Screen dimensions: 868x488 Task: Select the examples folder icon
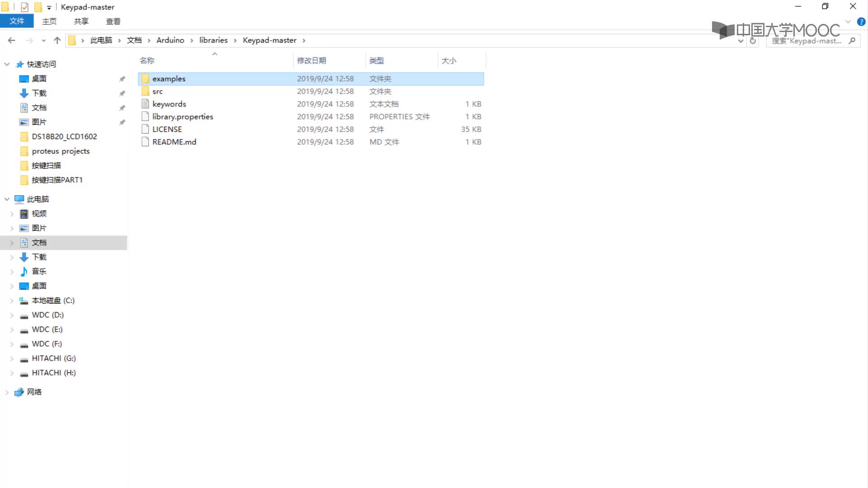coord(145,79)
